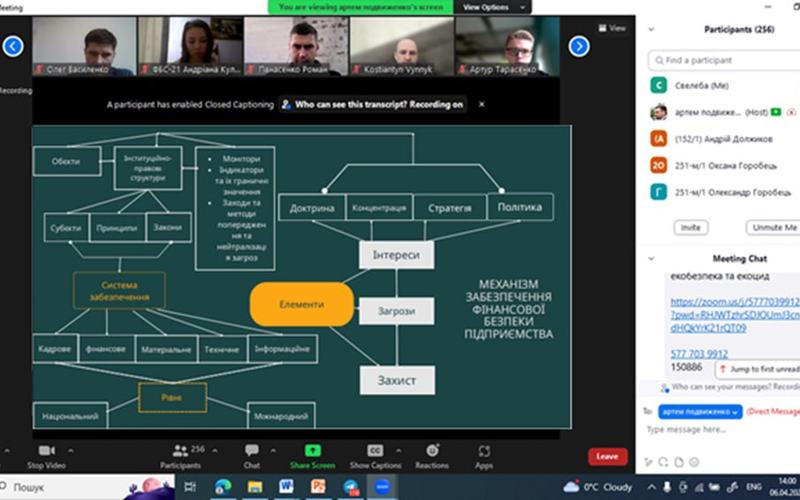Dismiss the closed captioning notification
Viewport: 800px width, 500px height.
[x=482, y=104]
